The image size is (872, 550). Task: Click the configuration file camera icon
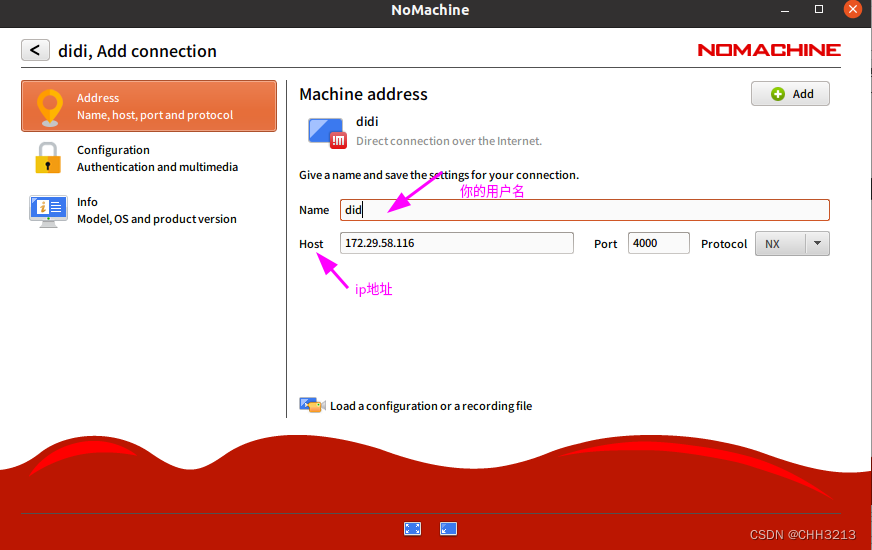coord(312,405)
